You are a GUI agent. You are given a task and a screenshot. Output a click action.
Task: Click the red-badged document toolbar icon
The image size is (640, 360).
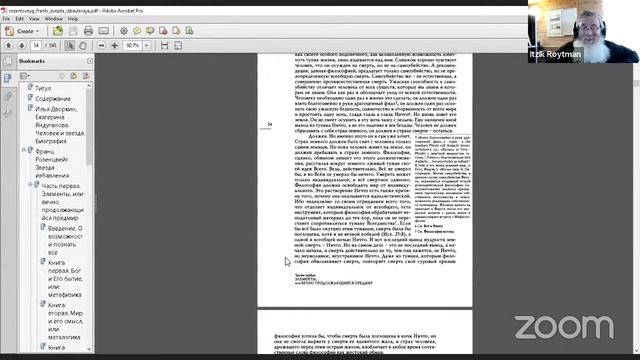pyautogui.click(x=163, y=31)
